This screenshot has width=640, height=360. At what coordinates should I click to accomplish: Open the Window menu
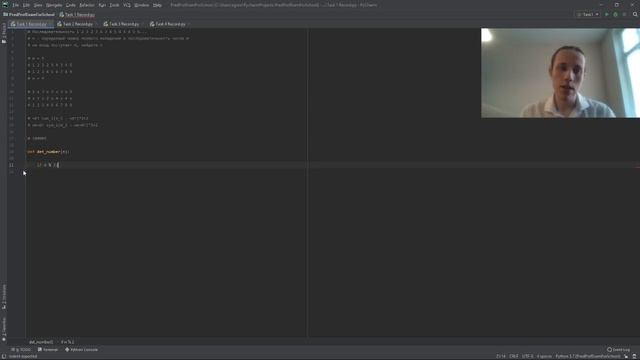click(x=142, y=5)
